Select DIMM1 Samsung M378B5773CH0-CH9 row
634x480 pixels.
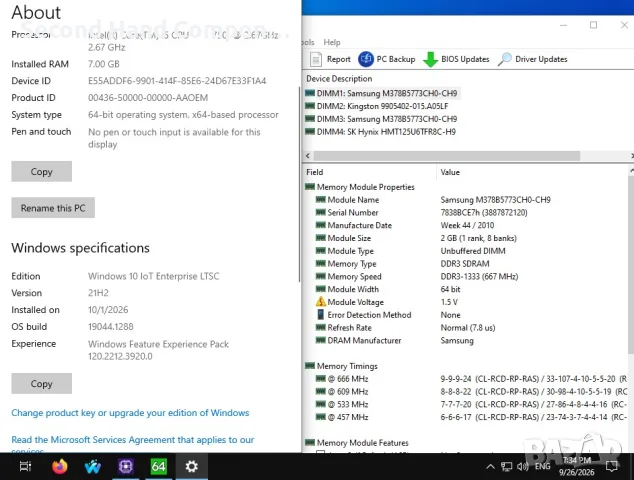click(x=381, y=93)
